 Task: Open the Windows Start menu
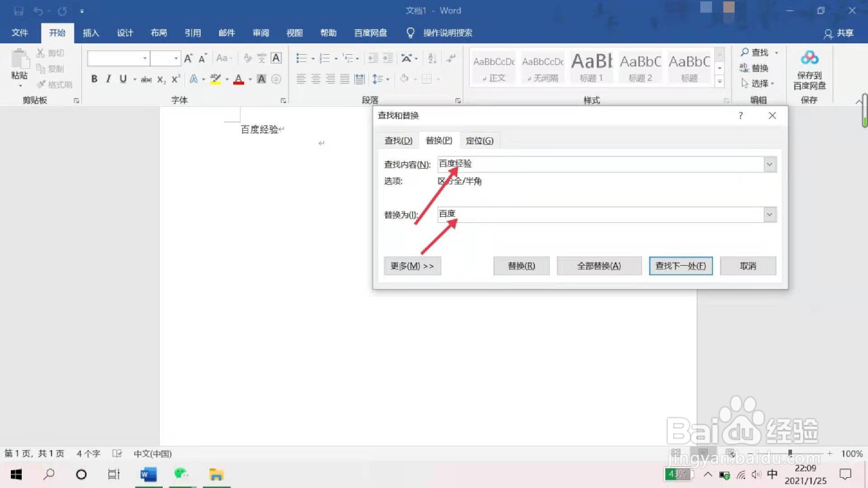pyautogui.click(x=16, y=475)
